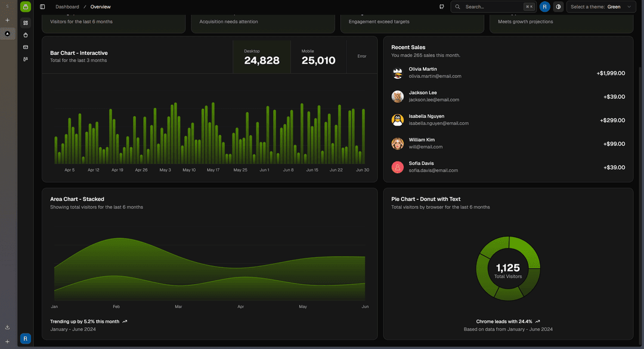The width and height of the screenshot is (644, 349).
Task: Collapse the sidebar using the panel icon
Action: coord(42,7)
